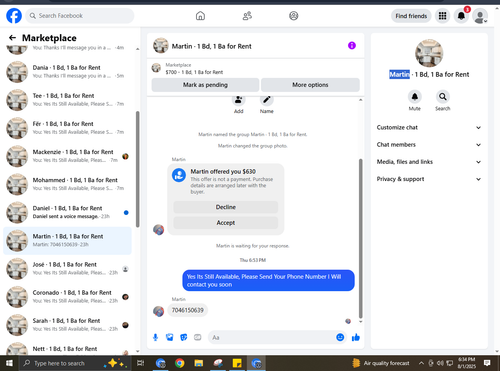Click Martin's avatar beside phone number
The height and width of the screenshot is (371, 500).
click(158, 311)
